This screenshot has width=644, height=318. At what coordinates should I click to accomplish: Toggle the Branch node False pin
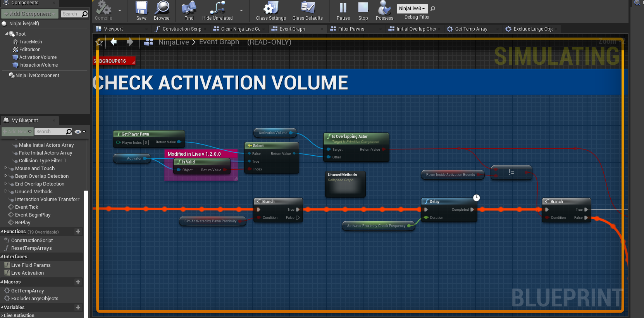click(x=298, y=218)
